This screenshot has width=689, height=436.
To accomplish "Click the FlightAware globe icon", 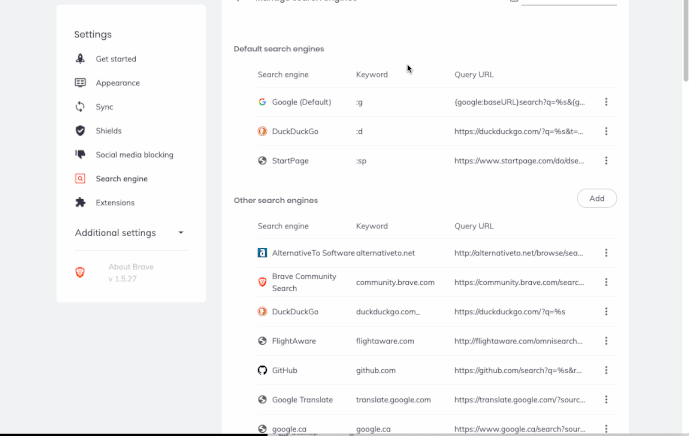I will coord(262,341).
